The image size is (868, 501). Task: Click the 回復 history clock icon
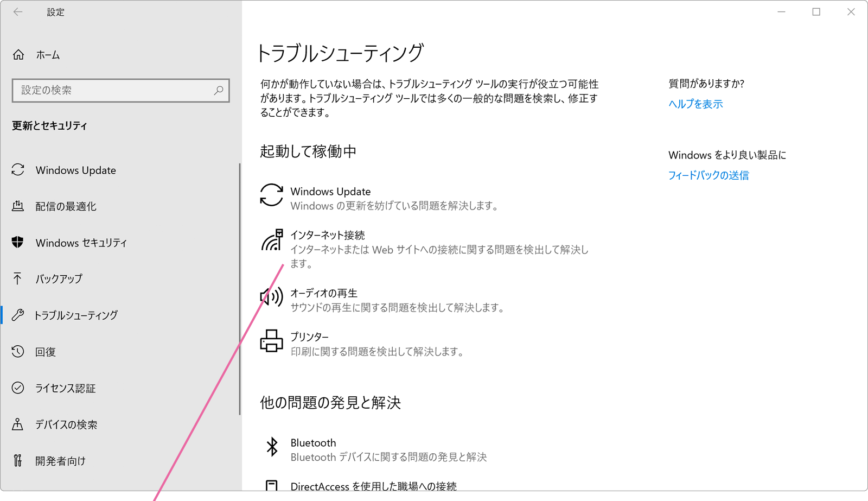pos(18,351)
